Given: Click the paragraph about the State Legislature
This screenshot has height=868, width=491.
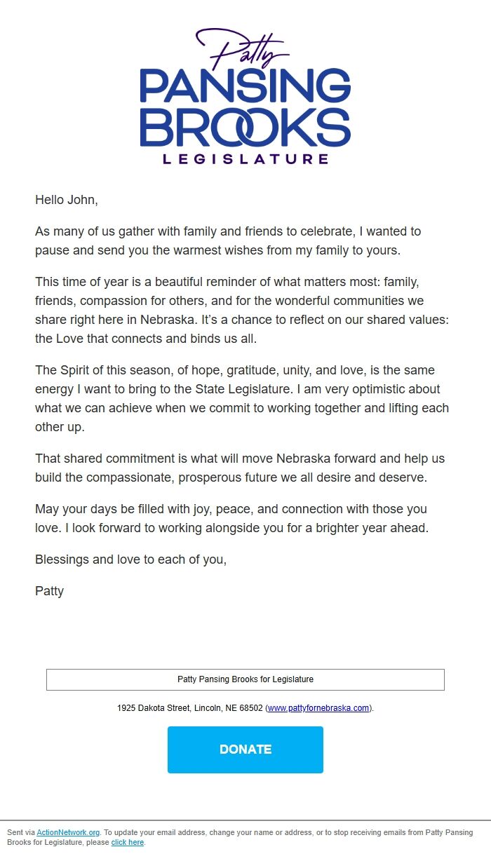Looking at the screenshot, I should coord(242,398).
